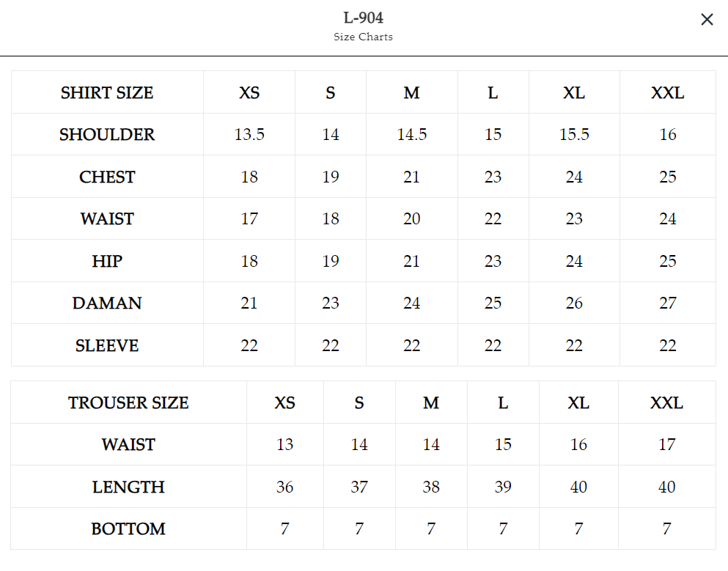
Task: Select the BOTTOM row label
Action: pyautogui.click(x=128, y=528)
